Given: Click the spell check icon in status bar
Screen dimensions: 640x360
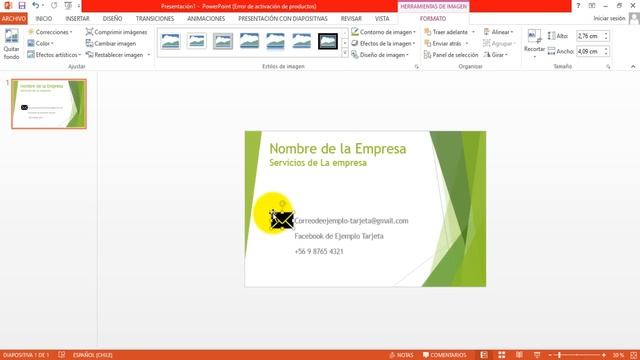Looking at the screenshot, I should [x=62, y=355].
